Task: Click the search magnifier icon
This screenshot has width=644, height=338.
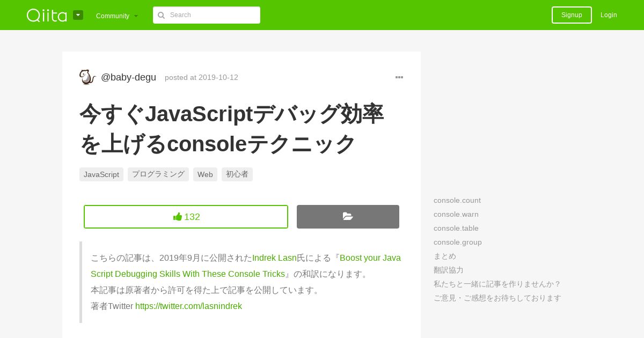Action: click(x=161, y=15)
